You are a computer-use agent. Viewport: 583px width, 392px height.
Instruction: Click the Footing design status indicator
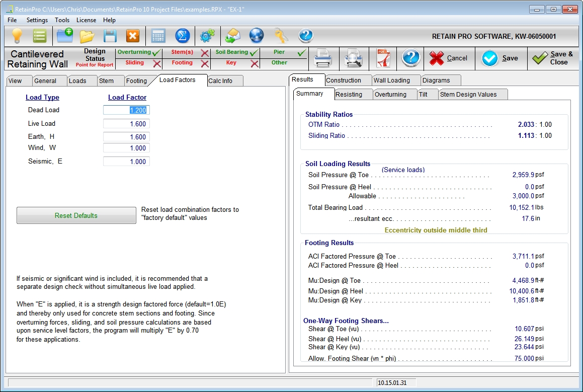coord(187,63)
